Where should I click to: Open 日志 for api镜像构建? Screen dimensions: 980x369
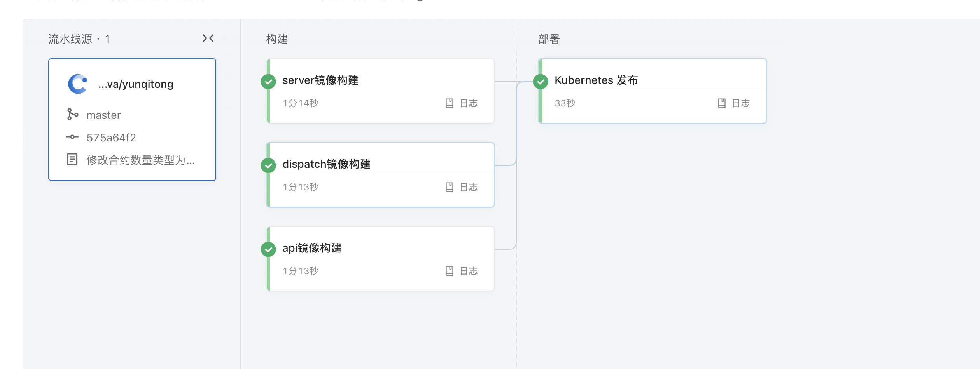click(462, 271)
